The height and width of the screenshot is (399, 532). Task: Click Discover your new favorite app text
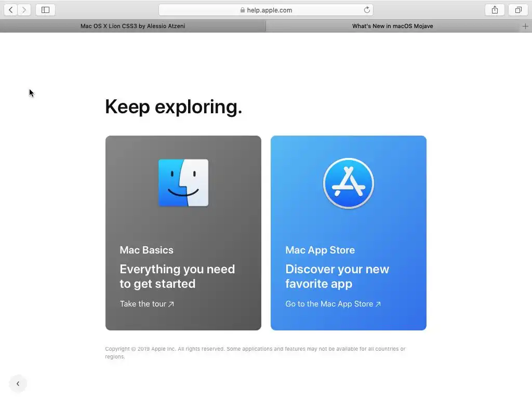pyautogui.click(x=337, y=276)
